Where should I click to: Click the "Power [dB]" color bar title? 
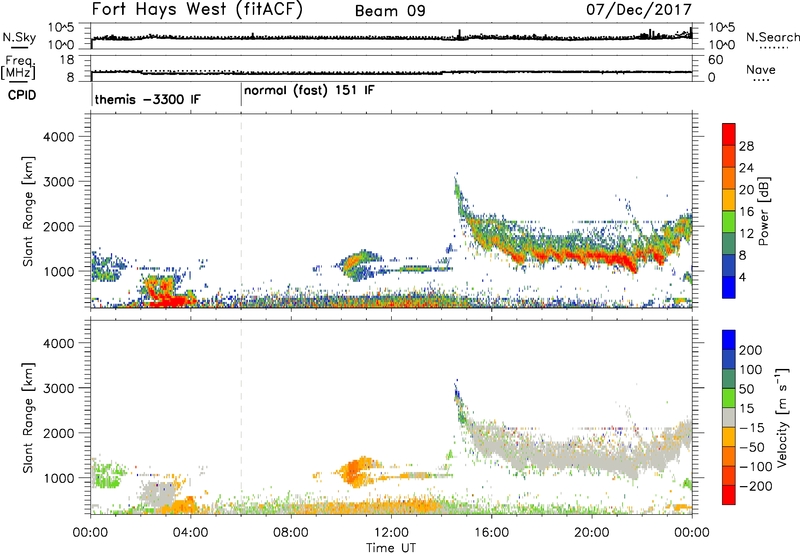pos(764,211)
